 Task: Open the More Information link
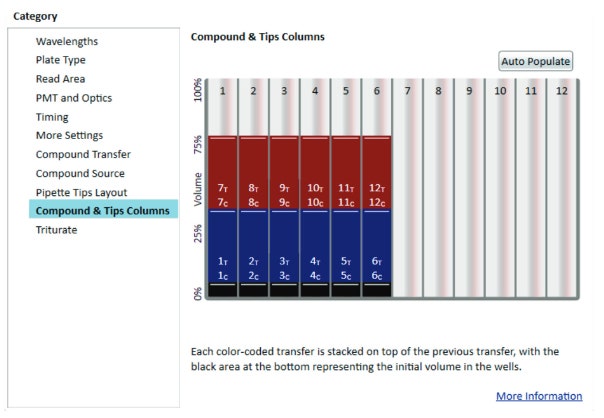tap(539, 396)
